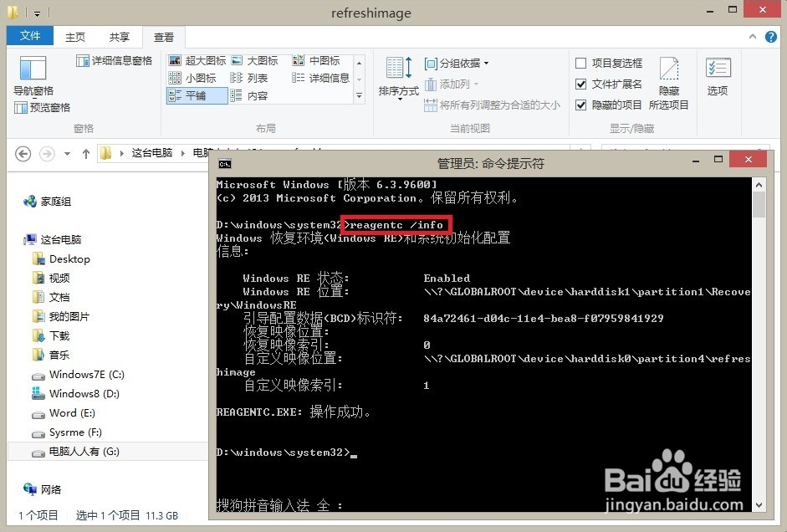Image resolution: width=787 pixels, height=532 pixels.
Task: Click the chevron after 这台电脑 in address bar
Action: [182, 153]
